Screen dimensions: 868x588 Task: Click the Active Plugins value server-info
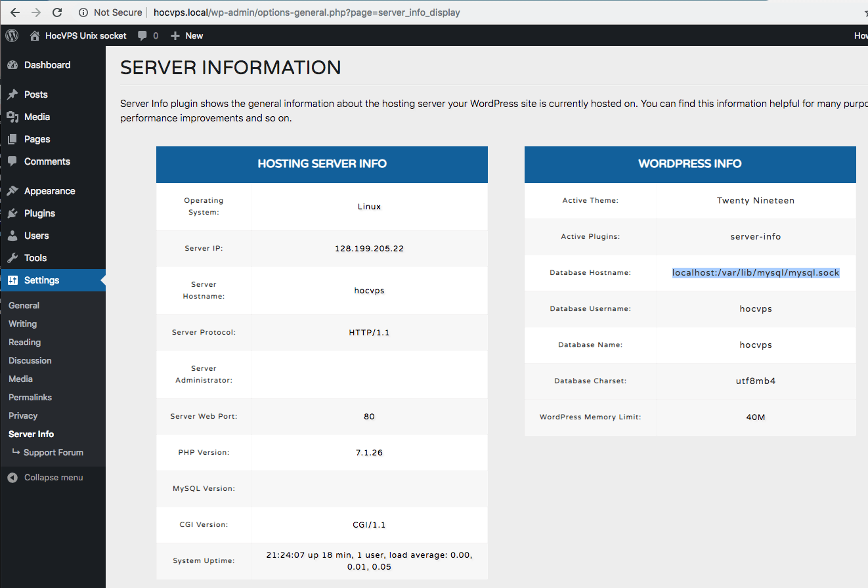click(x=756, y=236)
